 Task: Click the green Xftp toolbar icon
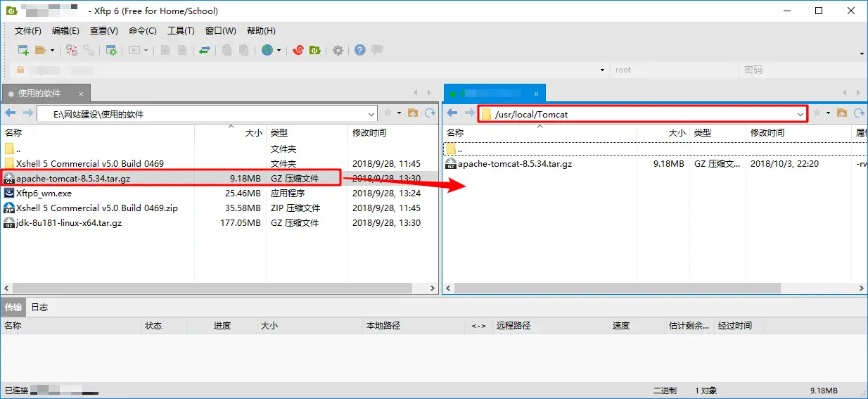315,50
